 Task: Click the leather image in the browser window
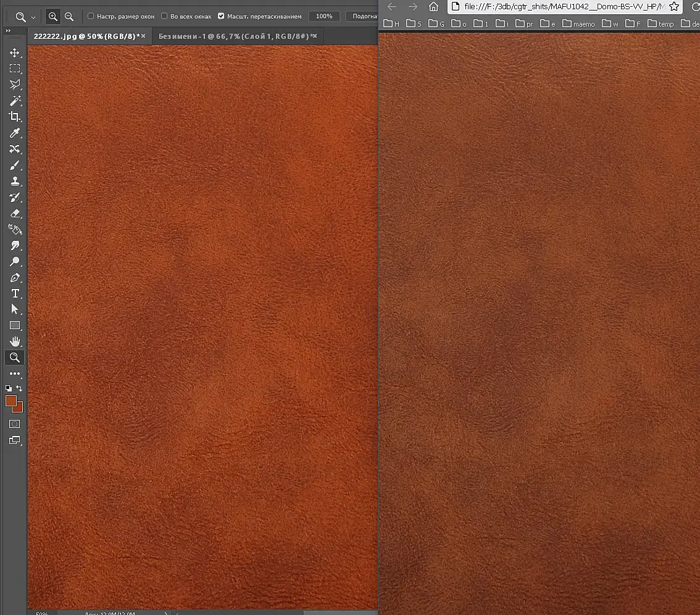tap(540, 324)
